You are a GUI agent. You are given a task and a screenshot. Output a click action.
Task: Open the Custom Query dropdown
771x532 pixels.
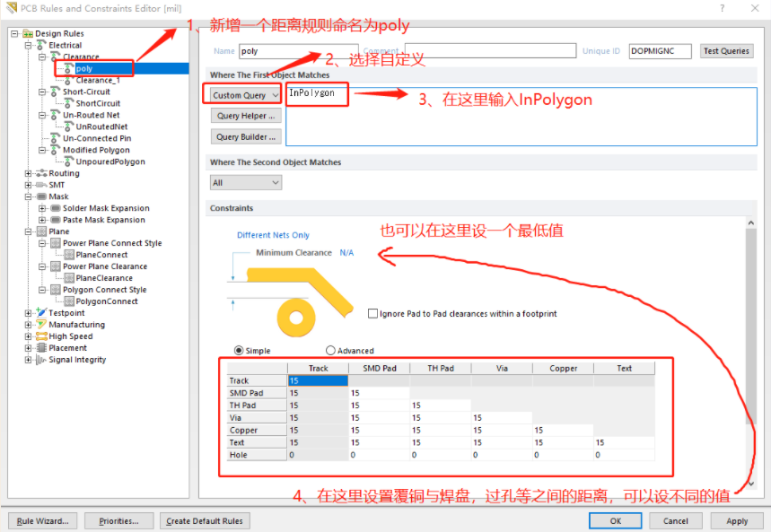coord(246,94)
